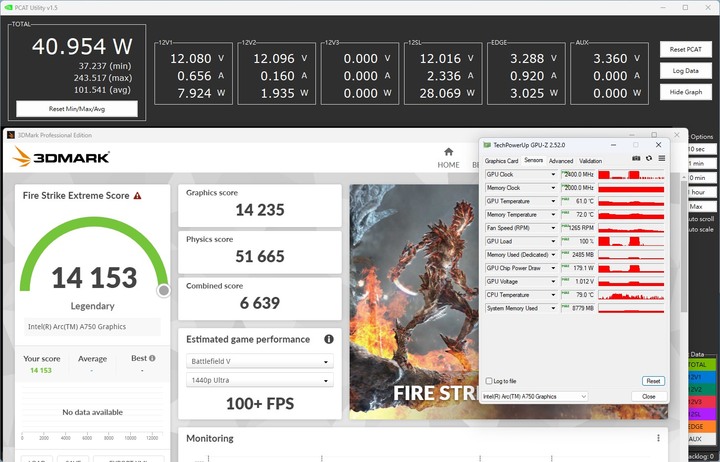Click the GPU-Z refresh icon
Image resolution: width=720 pixels, height=462 pixels.
[649, 158]
